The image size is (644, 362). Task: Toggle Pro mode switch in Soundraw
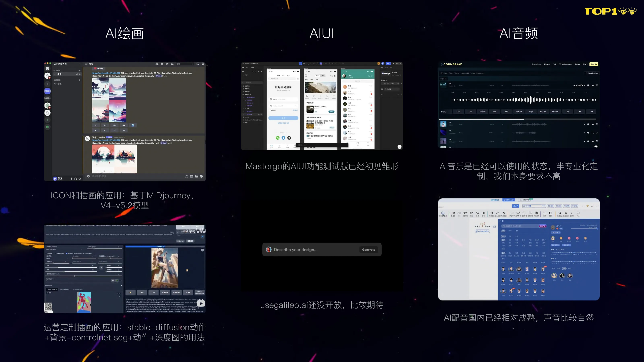pos(582,85)
